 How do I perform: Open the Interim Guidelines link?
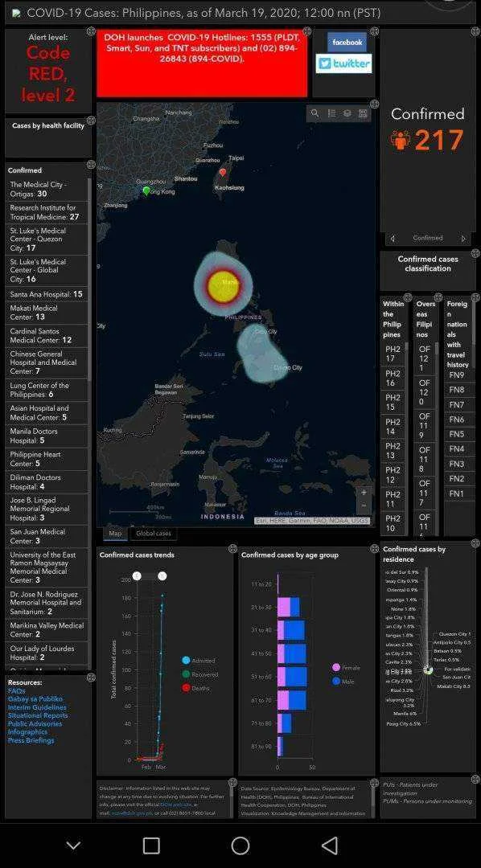(37, 707)
